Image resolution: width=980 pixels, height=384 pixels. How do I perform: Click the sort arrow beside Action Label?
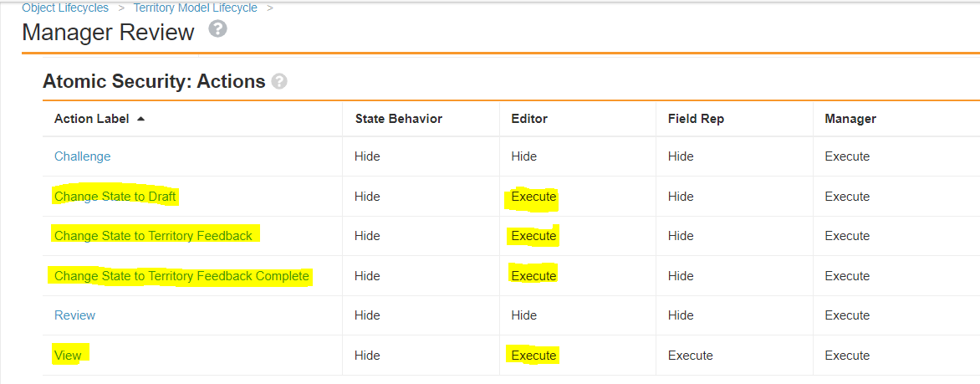tap(140, 119)
